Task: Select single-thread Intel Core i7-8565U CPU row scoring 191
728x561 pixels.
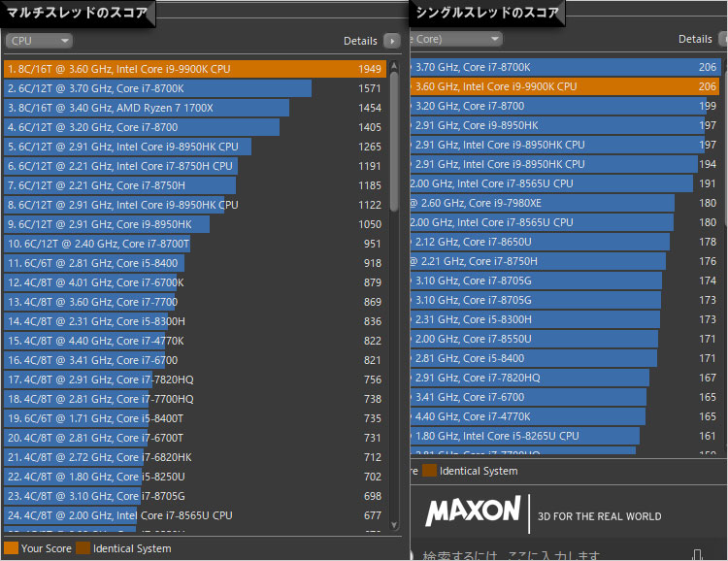Action: pos(566,183)
